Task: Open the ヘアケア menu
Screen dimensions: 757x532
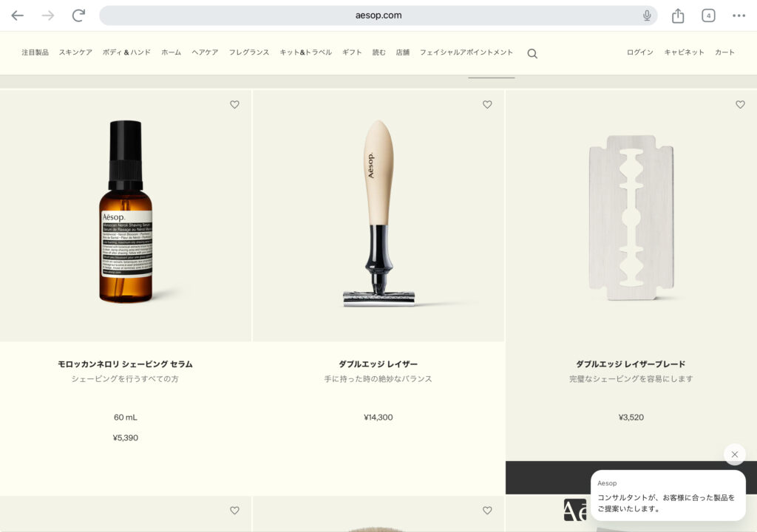Action: pyautogui.click(x=205, y=52)
